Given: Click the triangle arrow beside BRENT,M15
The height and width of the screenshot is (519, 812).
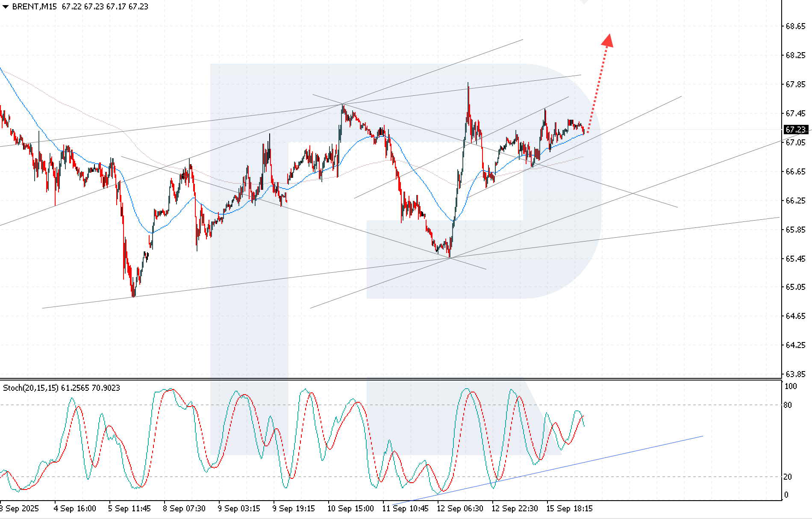Looking at the screenshot, I should tap(5, 7).
